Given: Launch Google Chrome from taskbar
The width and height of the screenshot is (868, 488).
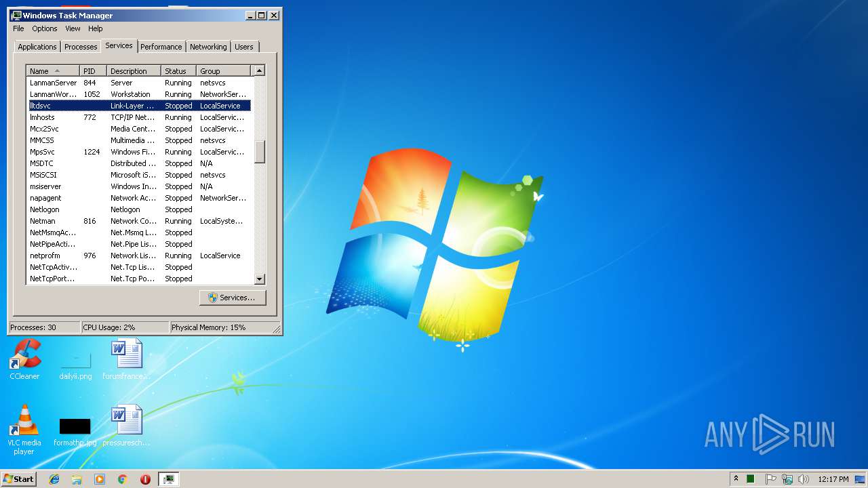Looking at the screenshot, I should (123, 479).
